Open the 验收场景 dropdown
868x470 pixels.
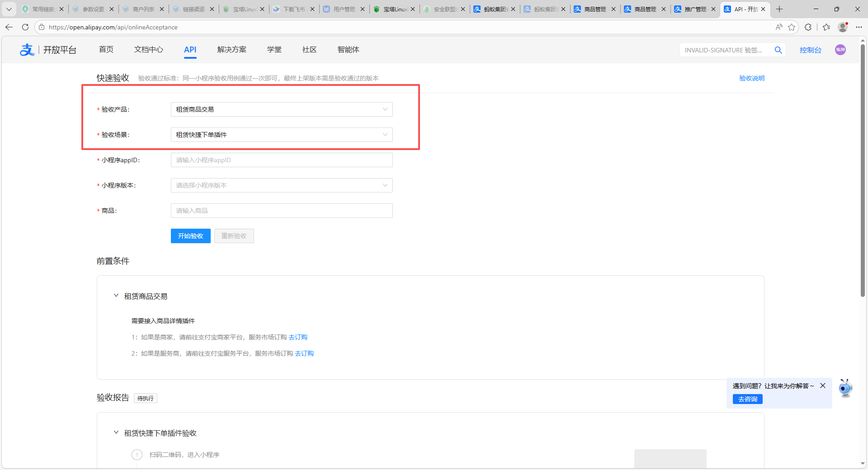[281, 135]
